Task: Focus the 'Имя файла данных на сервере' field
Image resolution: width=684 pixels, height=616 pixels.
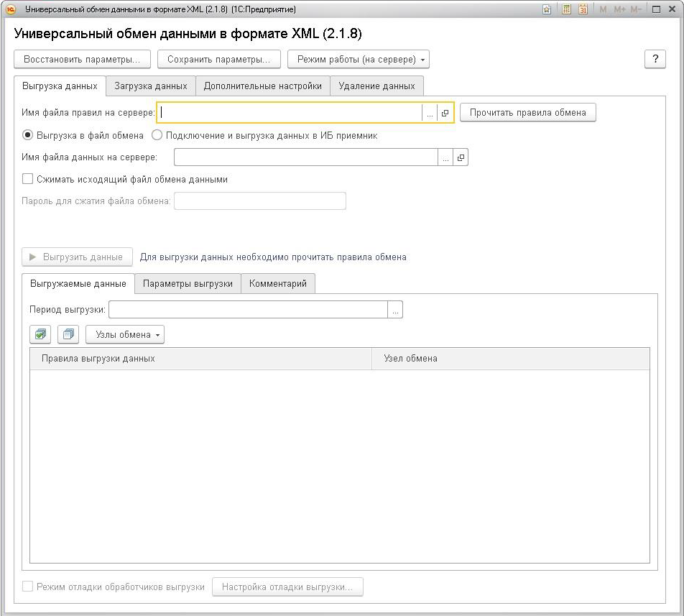Action: (306, 157)
